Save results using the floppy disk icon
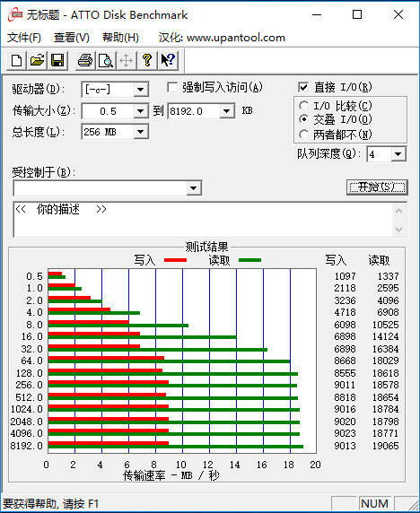Image resolution: width=420 pixels, height=513 pixels. point(57,61)
